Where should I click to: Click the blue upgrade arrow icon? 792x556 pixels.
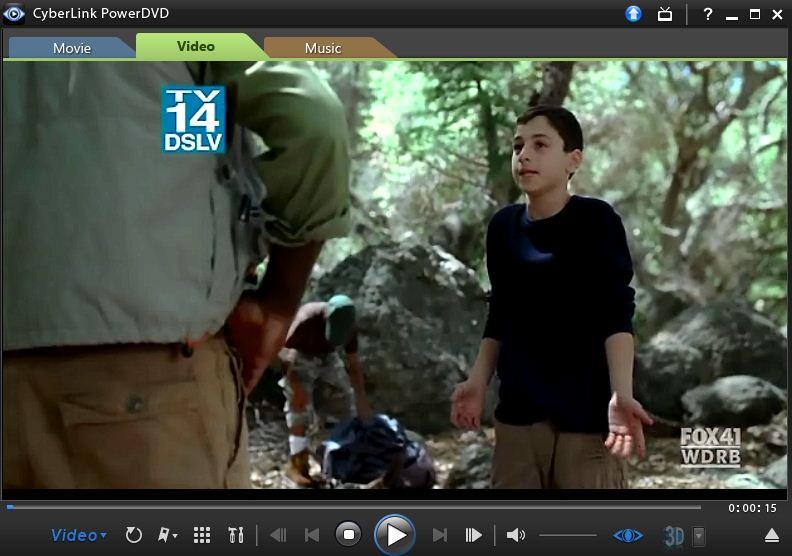[633, 14]
